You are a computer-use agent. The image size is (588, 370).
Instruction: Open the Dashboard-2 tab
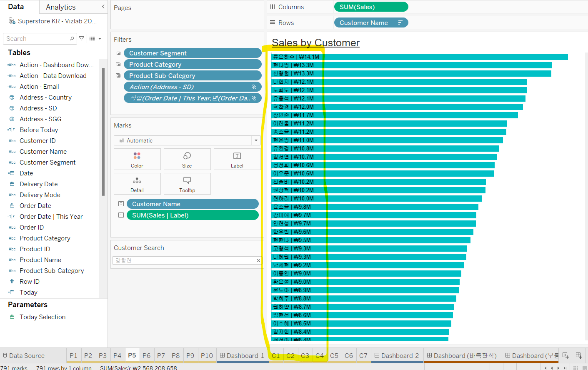point(397,355)
